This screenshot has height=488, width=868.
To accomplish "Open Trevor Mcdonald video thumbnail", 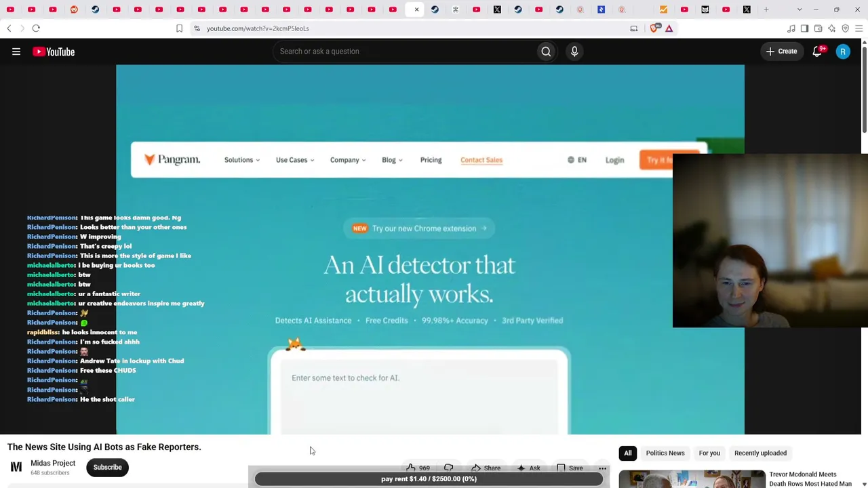I will click(692, 479).
